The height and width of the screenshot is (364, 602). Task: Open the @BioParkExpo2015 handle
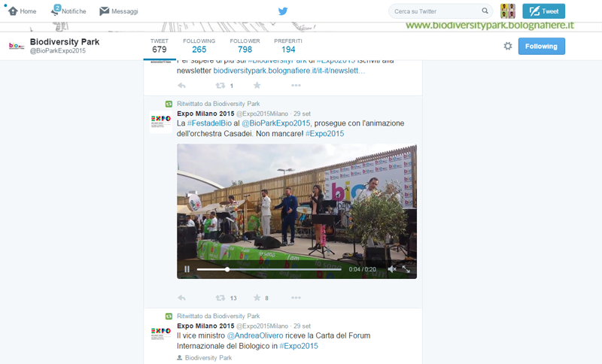point(58,50)
